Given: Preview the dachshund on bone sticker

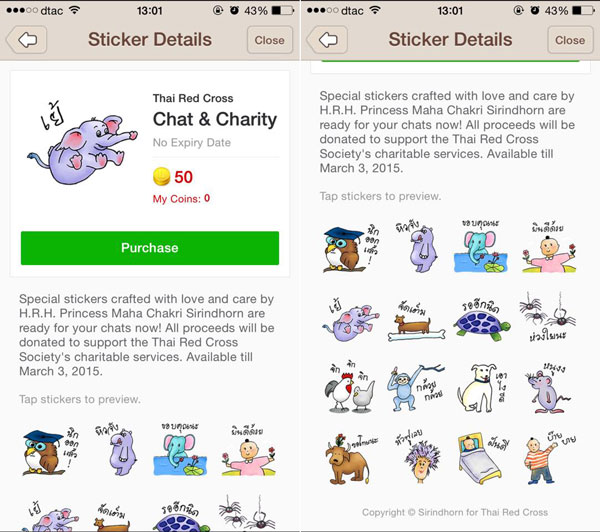Looking at the screenshot, I should (x=416, y=321).
